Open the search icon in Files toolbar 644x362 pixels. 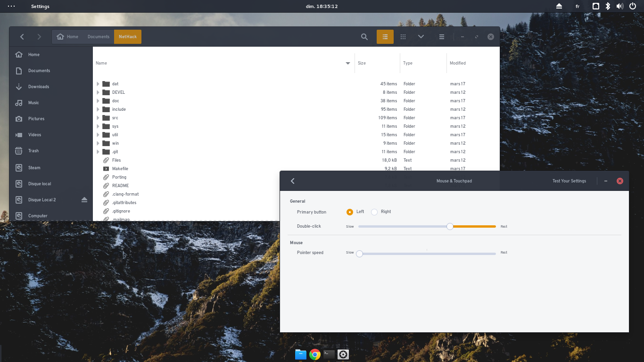point(364,36)
